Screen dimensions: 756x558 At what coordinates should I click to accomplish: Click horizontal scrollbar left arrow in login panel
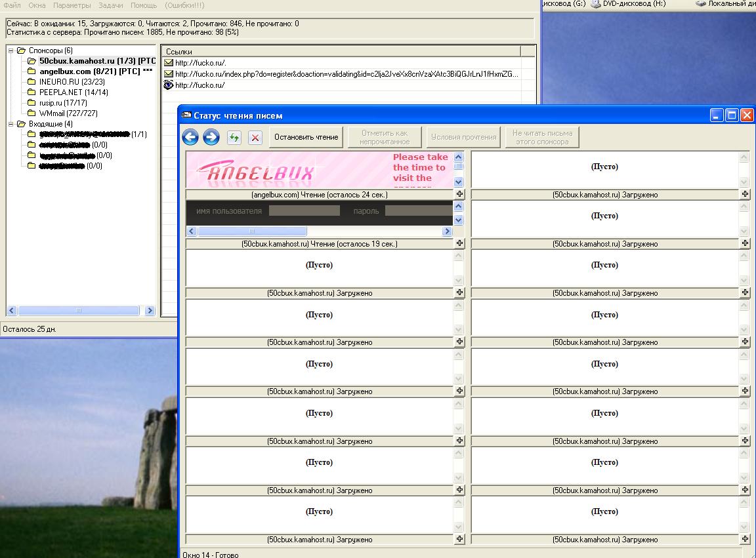[x=192, y=231]
